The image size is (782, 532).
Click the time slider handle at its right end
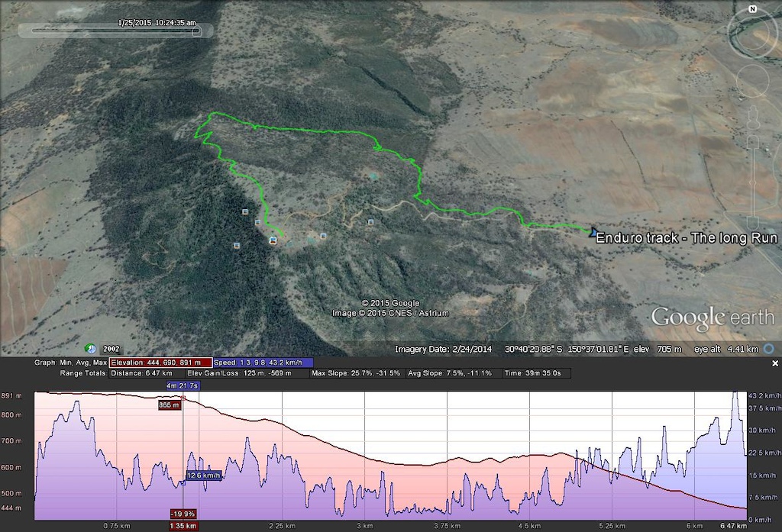tap(197, 31)
